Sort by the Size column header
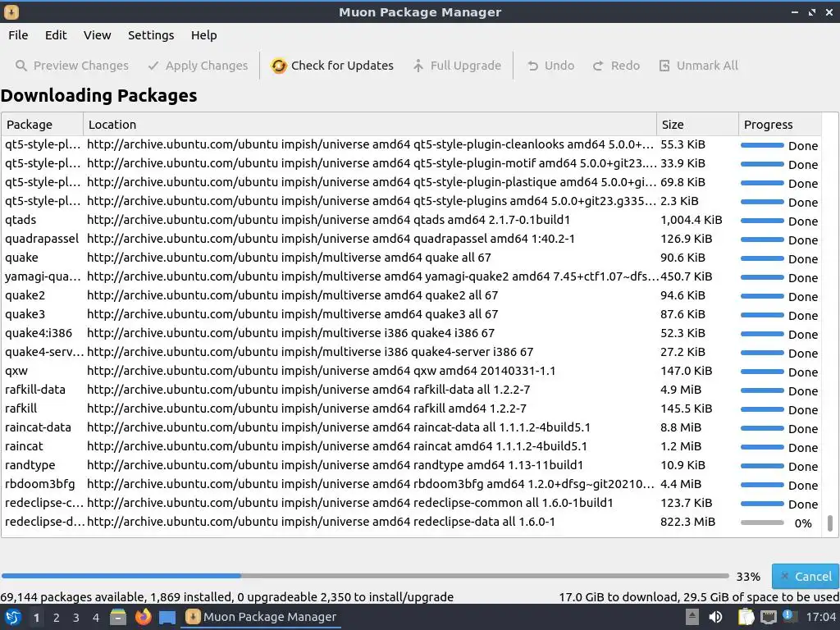The width and height of the screenshot is (840, 630). tap(697, 125)
